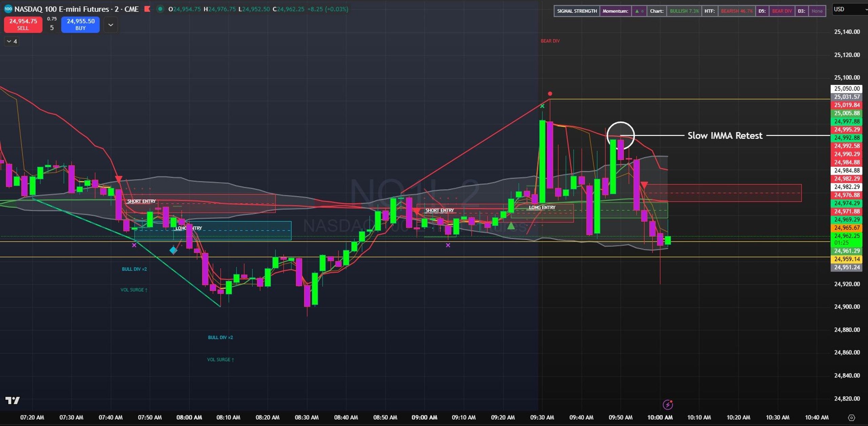
Task: Click the low value L24,952.50
Action: coord(254,9)
